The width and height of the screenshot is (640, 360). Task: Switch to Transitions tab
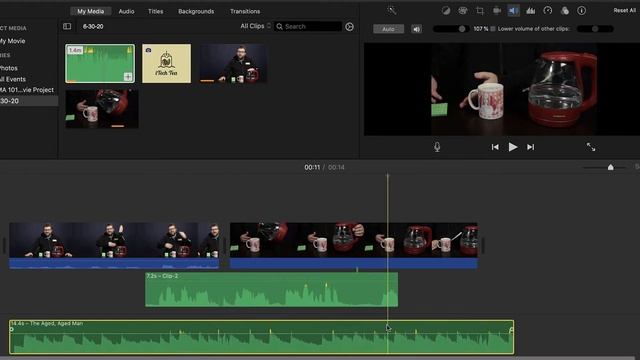point(245,11)
